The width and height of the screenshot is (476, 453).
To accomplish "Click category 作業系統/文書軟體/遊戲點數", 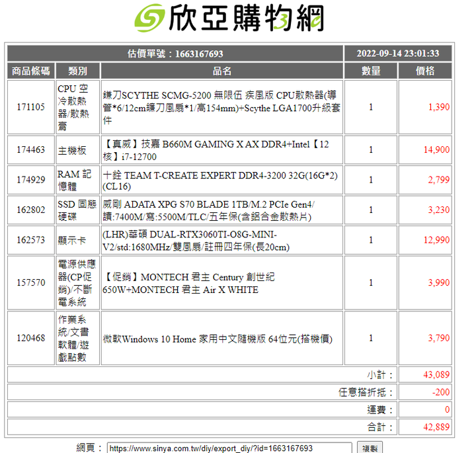I will (73, 338).
